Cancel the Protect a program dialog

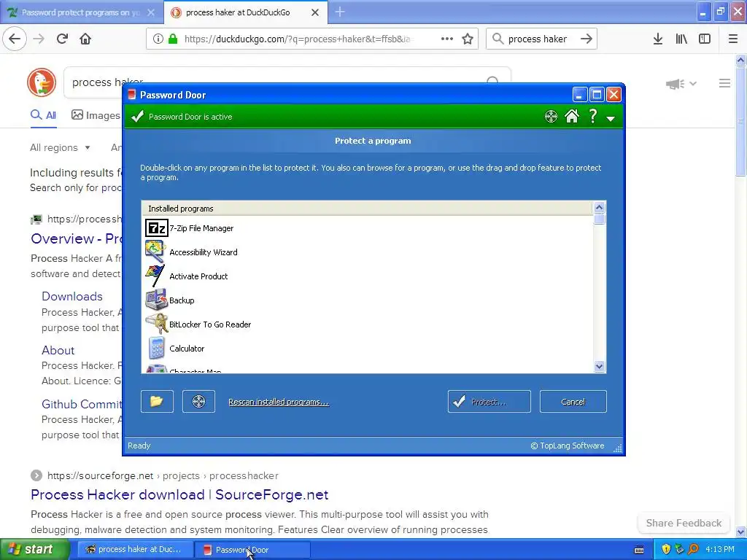click(x=573, y=402)
